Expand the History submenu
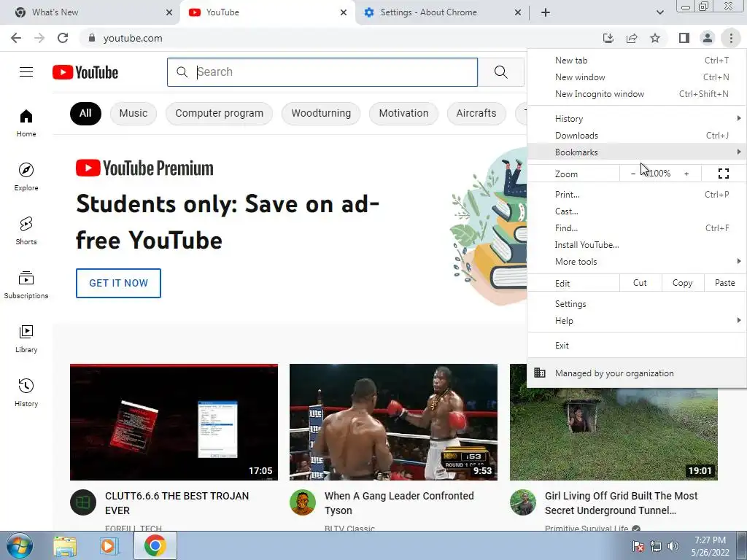Screen dimensions: 747x560 point(637,119)
